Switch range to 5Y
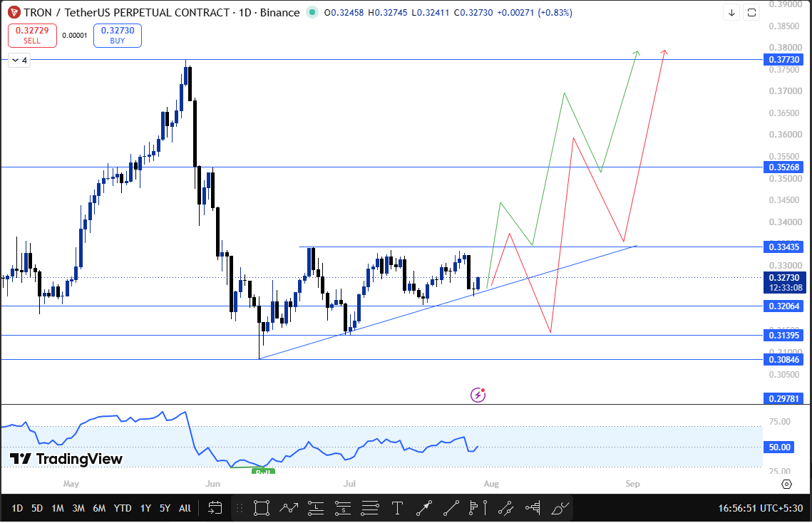This screenshot has width=812, height=523. (165, 509)
